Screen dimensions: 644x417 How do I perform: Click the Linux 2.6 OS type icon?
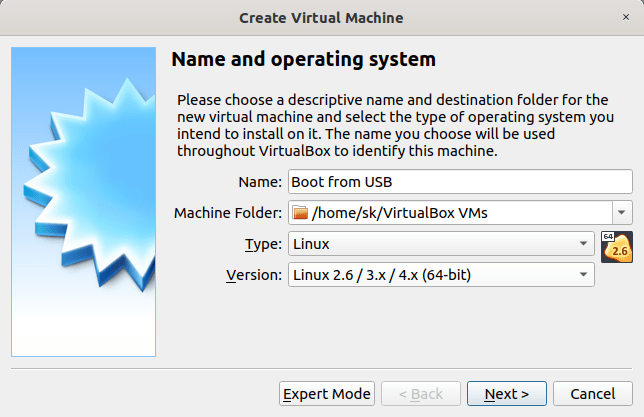[x=616, y=247]
